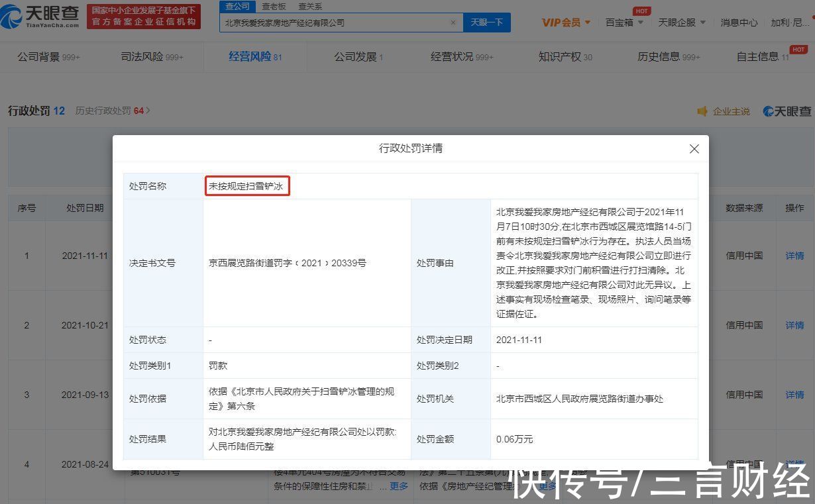Viewport: 815px width, 504px height.
Task: Open 详情 for row 1 (2021-11-11)
Action: (x=794, y=256)
